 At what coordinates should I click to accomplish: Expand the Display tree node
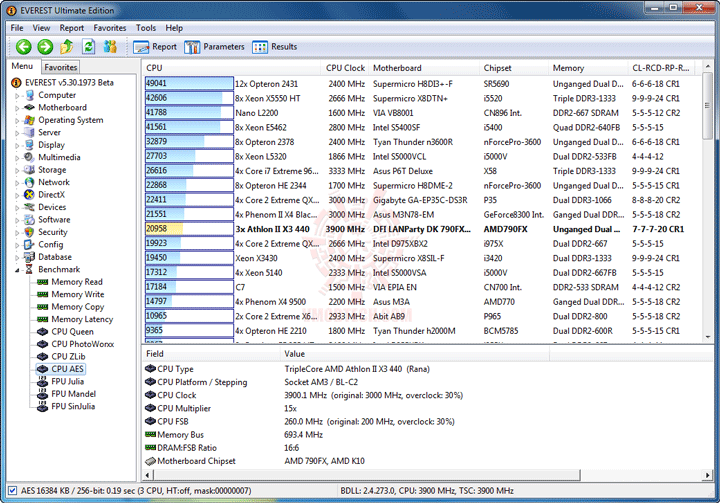coord(17,145)
